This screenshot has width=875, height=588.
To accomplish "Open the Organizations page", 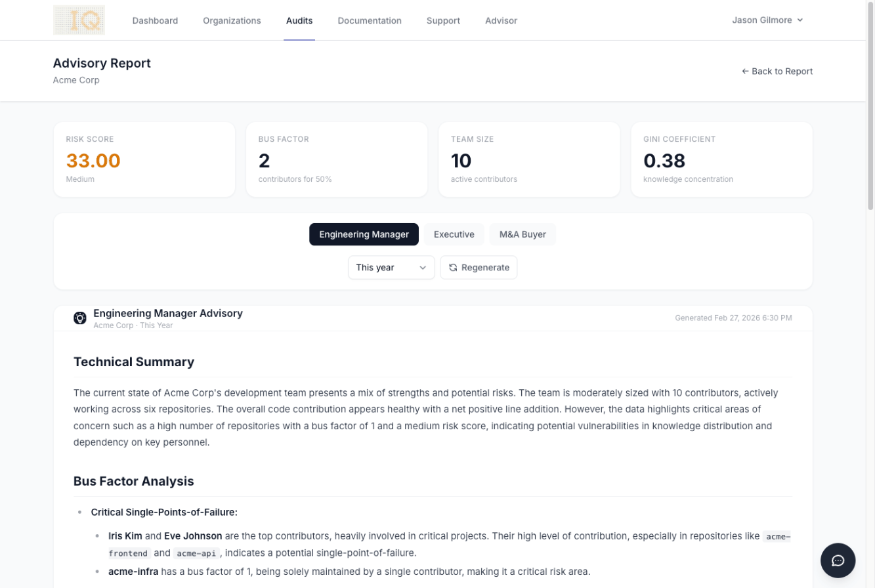I will coord(231,20).
